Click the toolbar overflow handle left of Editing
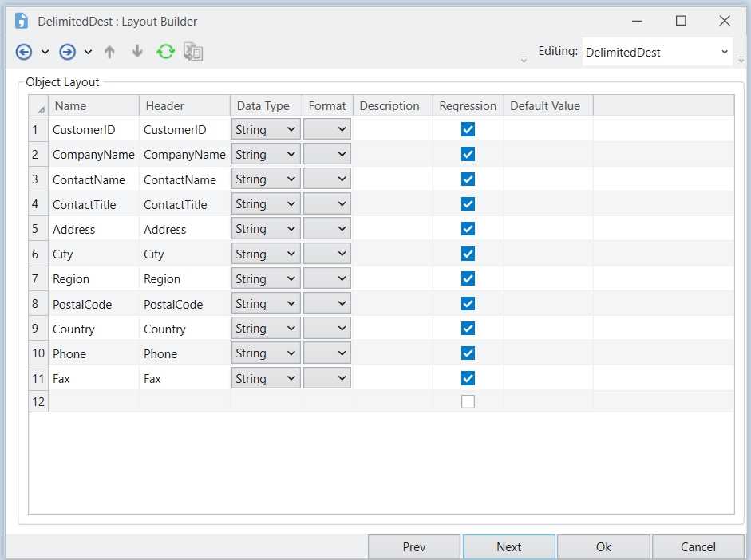The width and height of the screenshot is (751, 560). coord(524,59)
